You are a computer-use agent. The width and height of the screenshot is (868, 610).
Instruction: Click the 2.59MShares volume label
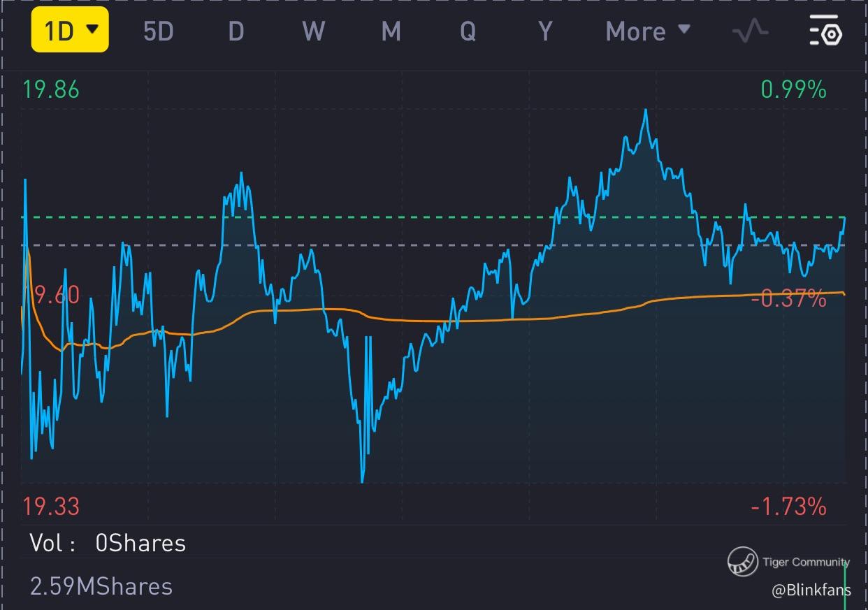point(101,586)
